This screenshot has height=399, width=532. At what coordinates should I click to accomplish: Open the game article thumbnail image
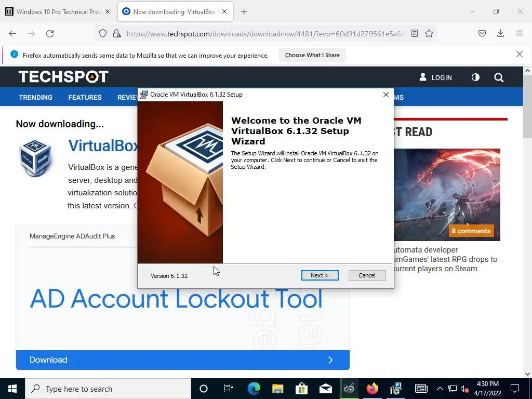447,195
